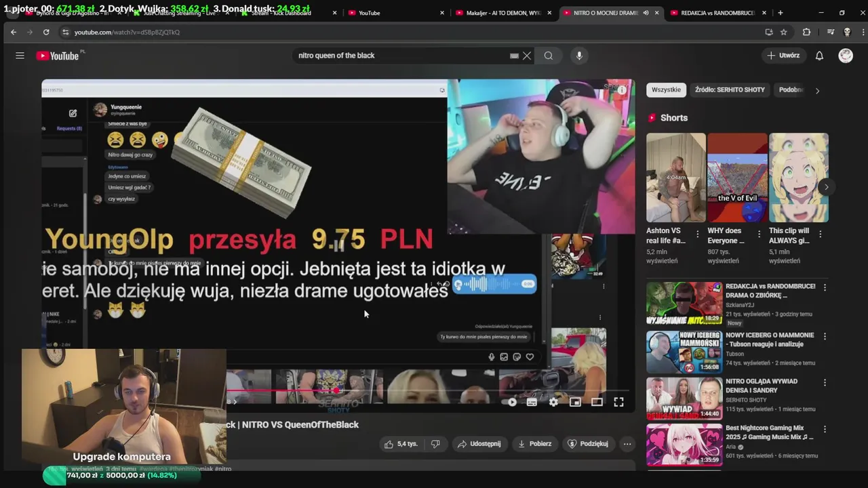Open NOWY ICEBERG MAMMOŃSKI video thumbnail
Screen dimensions: 868x488
click(684, 352)
